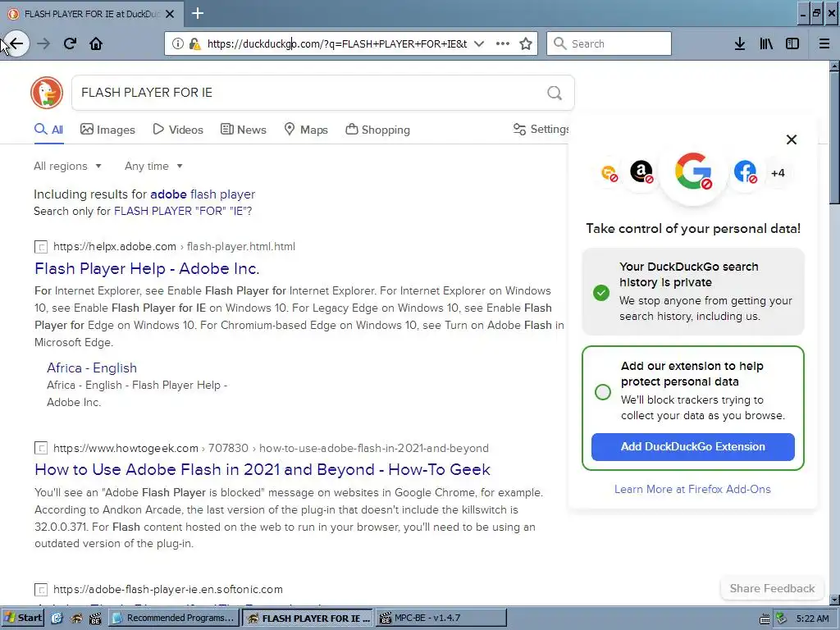Switch to the Images tab
Image resolution: width=840 pixels, height=630 pixels.
107,129
